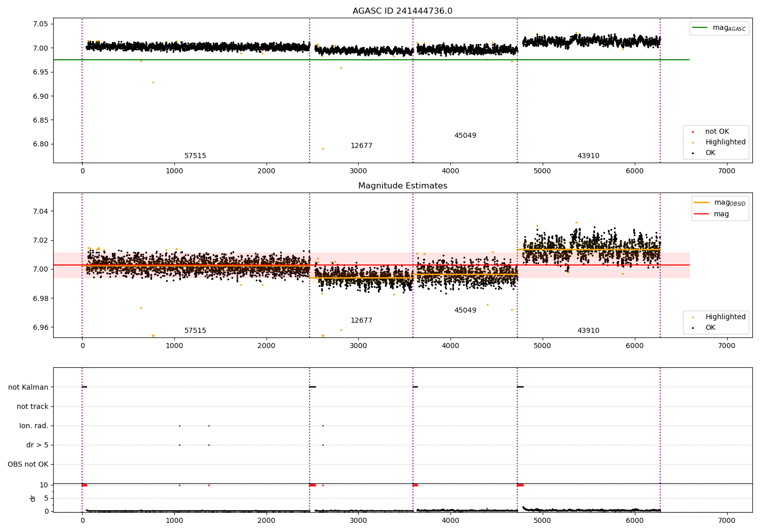Viewport: 760px width, 532px height.
Task: Select the mag OBSID legend entry
Action: (719, 203)
